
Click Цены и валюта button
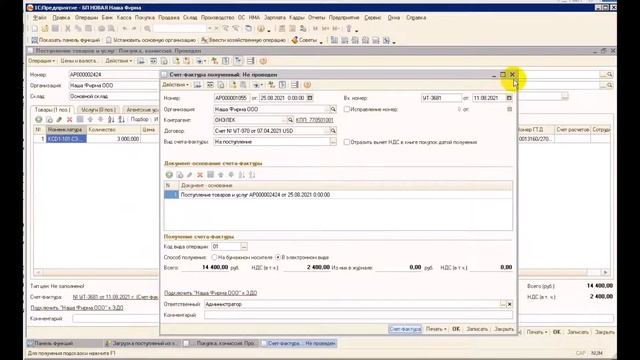click(78, 61)
